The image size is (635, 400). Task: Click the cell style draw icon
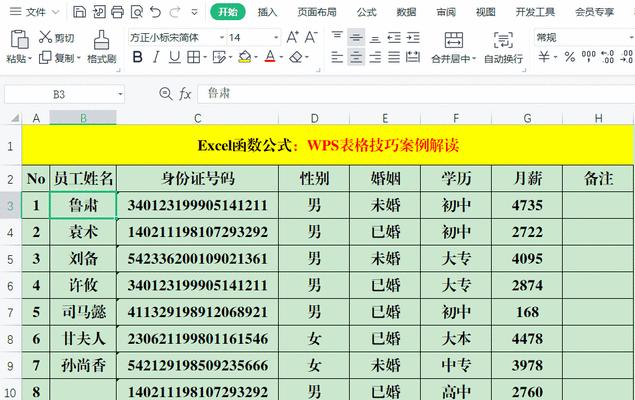pos(219,57)
